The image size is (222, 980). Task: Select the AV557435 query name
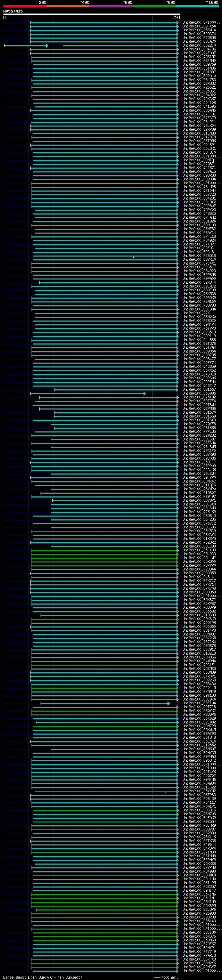[13, 11]
